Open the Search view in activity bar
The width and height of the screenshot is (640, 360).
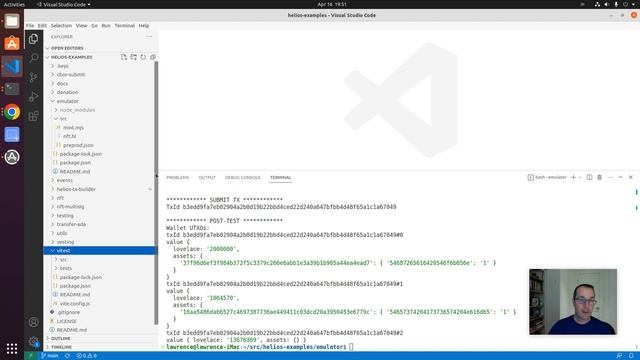click(33, 58)
